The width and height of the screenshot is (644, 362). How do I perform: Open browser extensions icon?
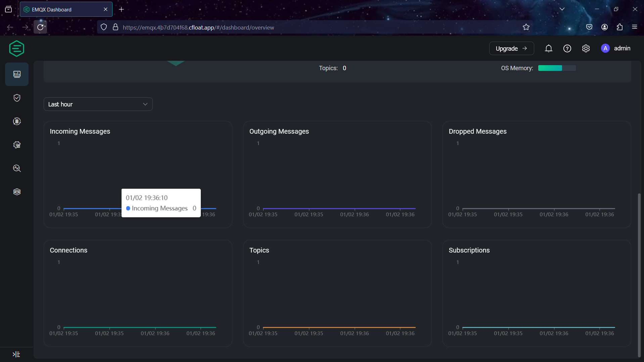(620, 27)
